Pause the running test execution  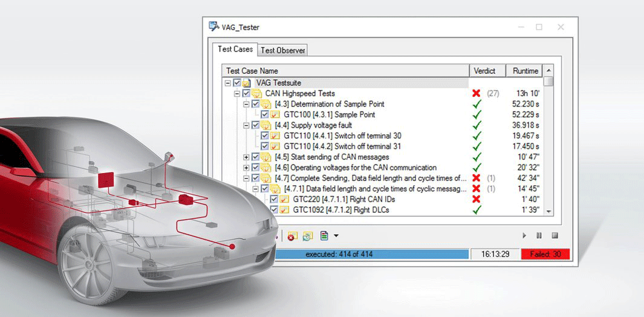[x=539, y=235]
